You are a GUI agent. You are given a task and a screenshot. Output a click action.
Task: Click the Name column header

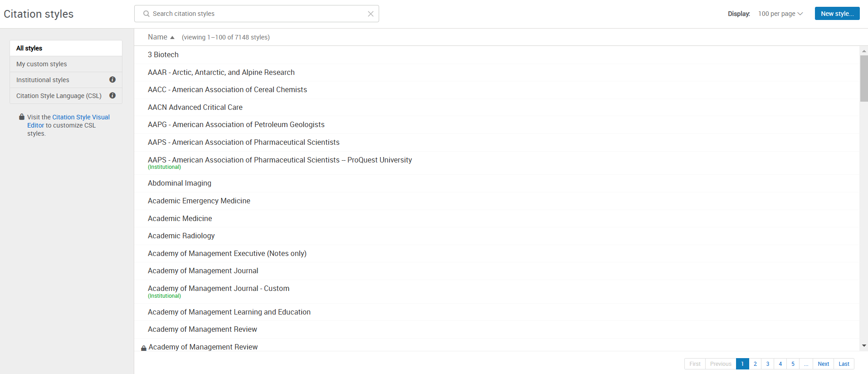[x=157, y=37]
